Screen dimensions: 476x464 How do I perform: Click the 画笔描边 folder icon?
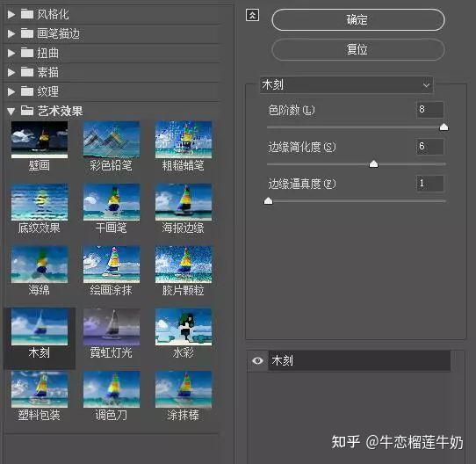tap(27, 33)
